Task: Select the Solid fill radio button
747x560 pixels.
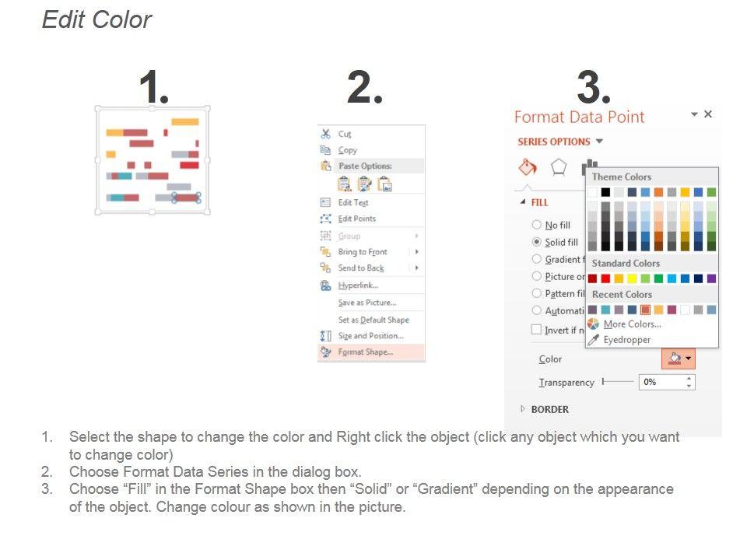Action: pyautogui.click(x=536, y=242)
